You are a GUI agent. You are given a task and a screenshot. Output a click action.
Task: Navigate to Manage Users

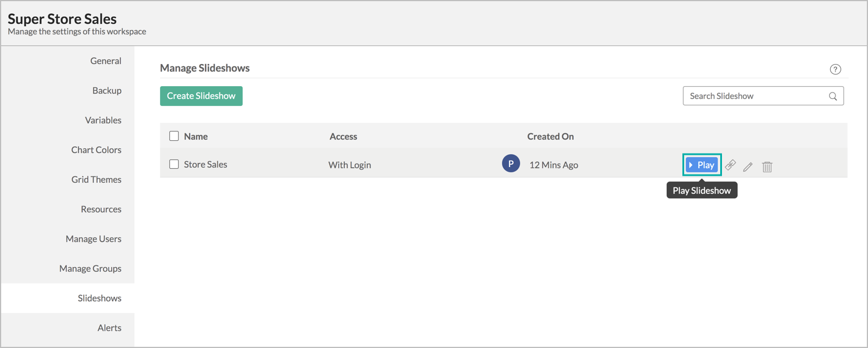coord(94,239)
